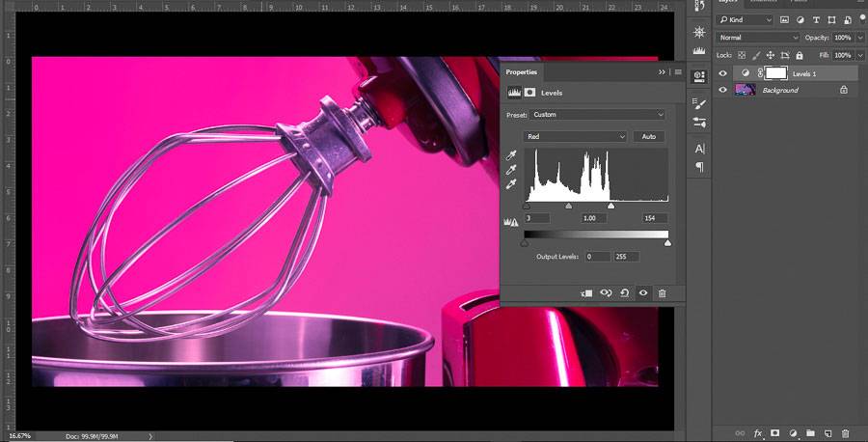Image resolution: width=868 pixels, height=442 pixels.
Task: Click the Levels 1 layer mask thumbnail
Action: point(775,73)
